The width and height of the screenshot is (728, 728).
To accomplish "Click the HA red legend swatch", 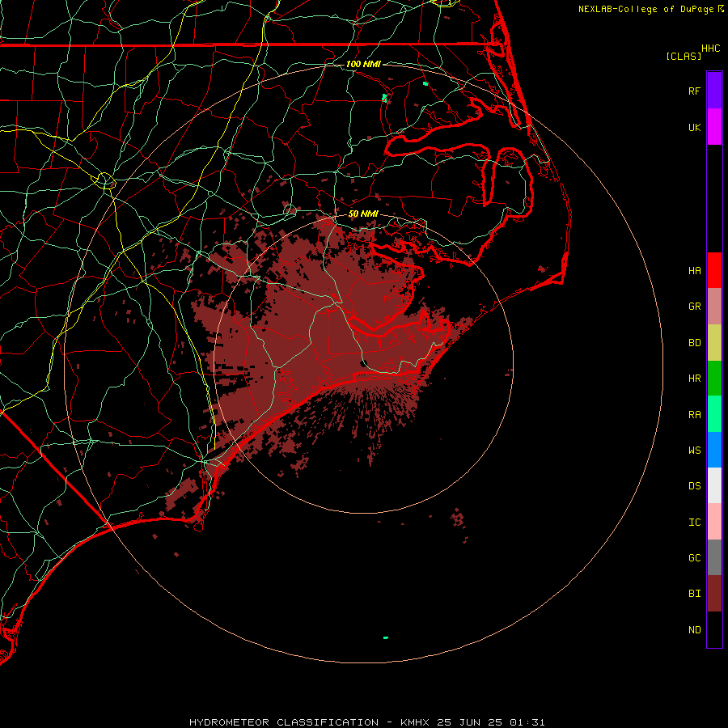I will (x=714, y=270).
